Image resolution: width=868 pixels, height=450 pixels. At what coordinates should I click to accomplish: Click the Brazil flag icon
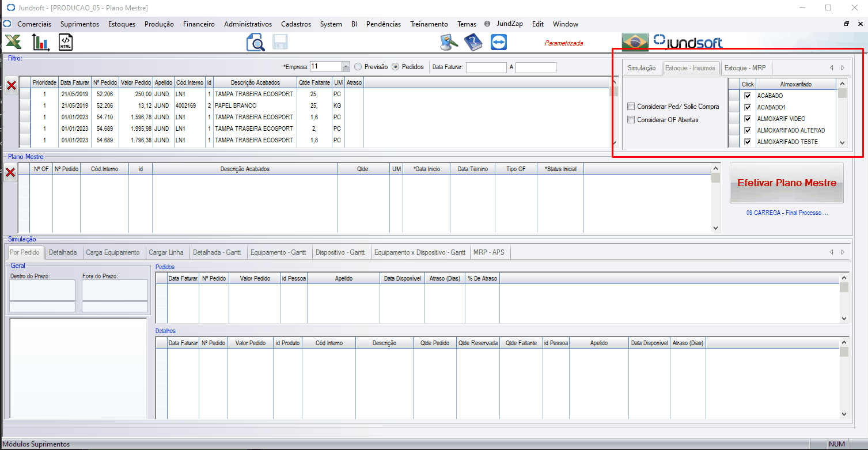tap(635, 42)
